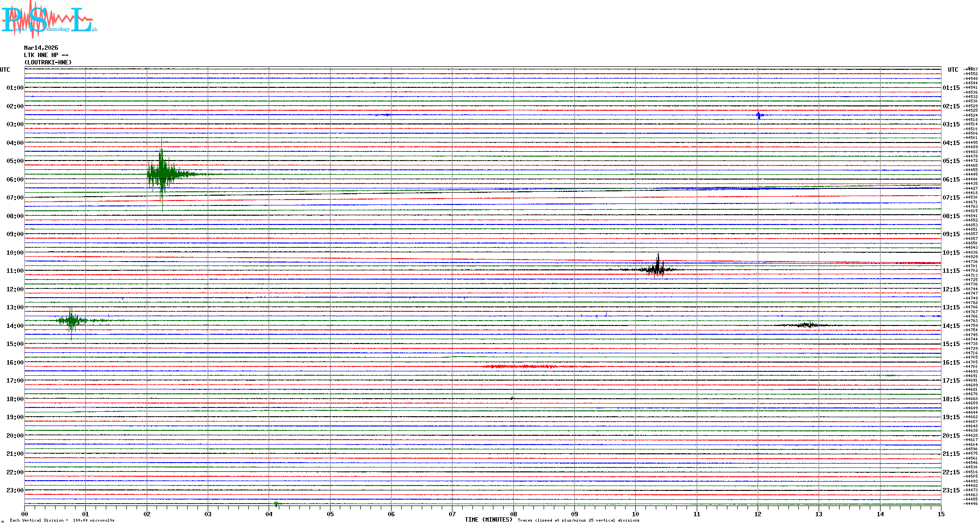980x527 pixels.
Task: Click the green seismic burst near minute 01
Action: click(x=72, y=321)
